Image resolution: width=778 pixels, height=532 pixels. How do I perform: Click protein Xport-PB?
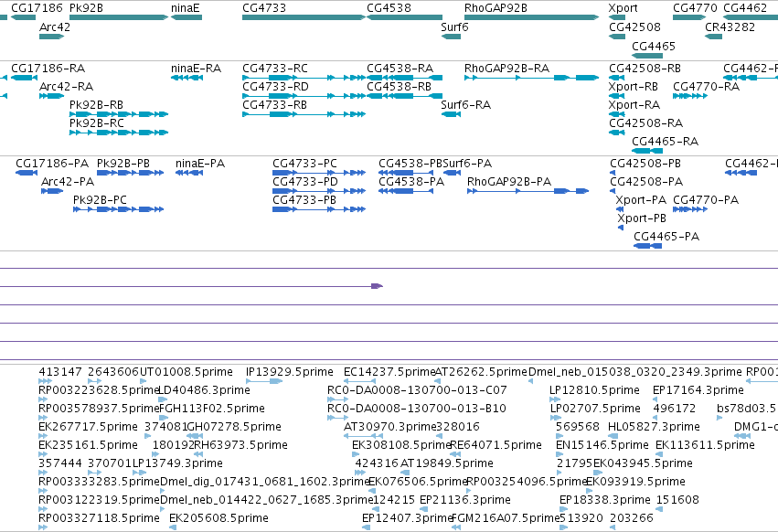click(642, 218)
